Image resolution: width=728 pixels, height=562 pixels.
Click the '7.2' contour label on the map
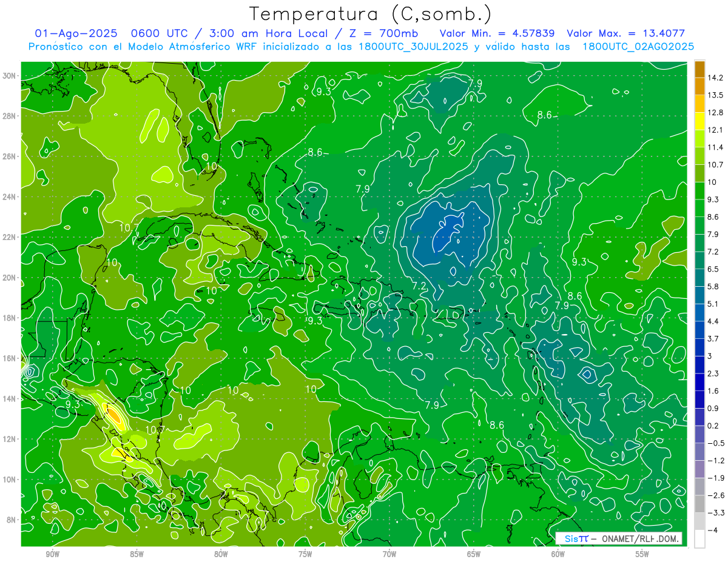coord(419,286)
